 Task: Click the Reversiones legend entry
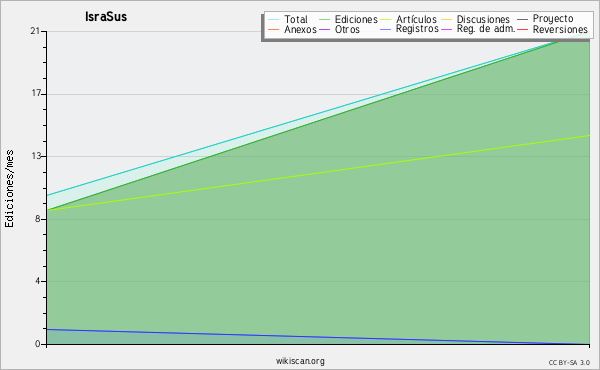pos(560,29)
